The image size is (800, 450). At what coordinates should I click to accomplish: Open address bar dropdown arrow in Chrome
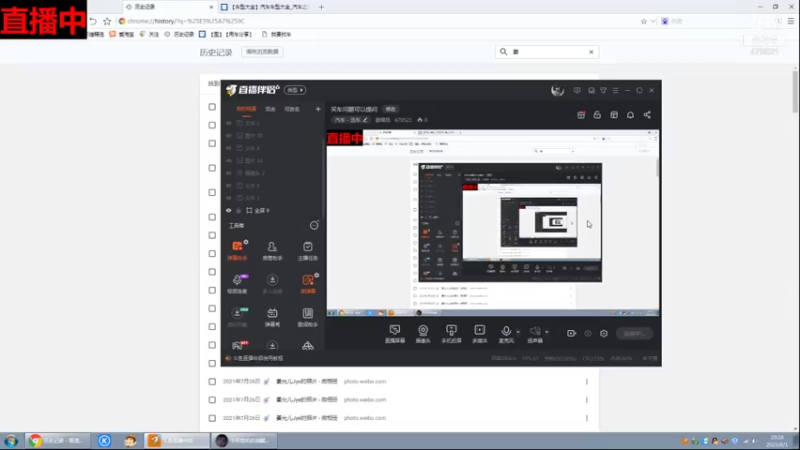653,21
